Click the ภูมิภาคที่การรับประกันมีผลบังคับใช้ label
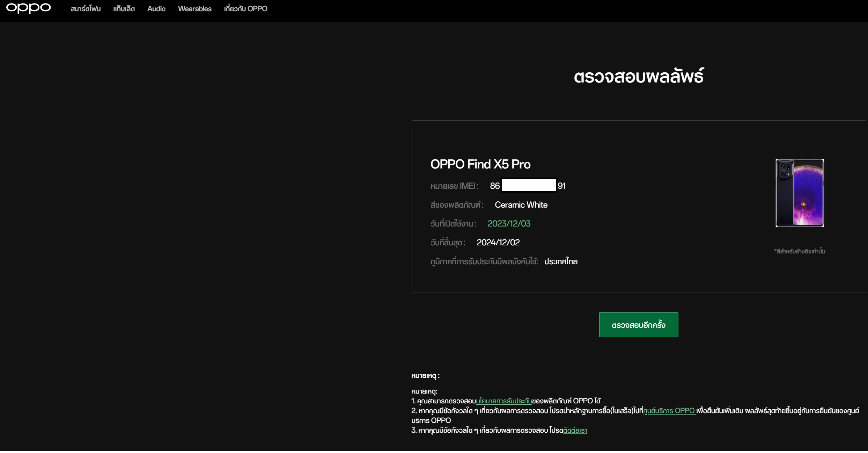 tap(484, 261)
